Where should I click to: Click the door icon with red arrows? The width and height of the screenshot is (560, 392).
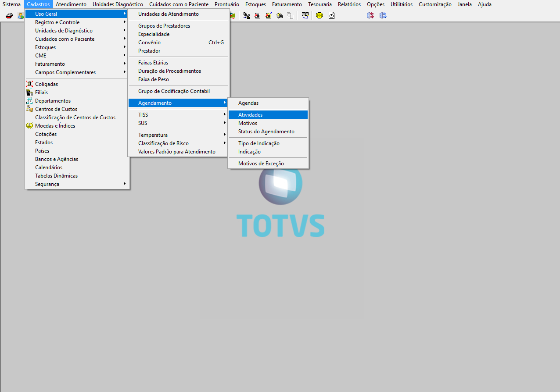coord(370,15)
